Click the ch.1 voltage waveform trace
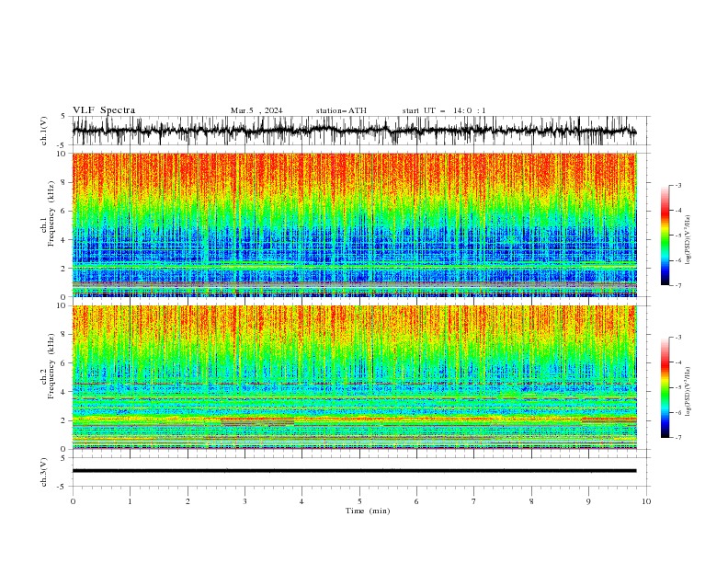The height and width of the screenshot is (563, 728). (x=354, y=131)
